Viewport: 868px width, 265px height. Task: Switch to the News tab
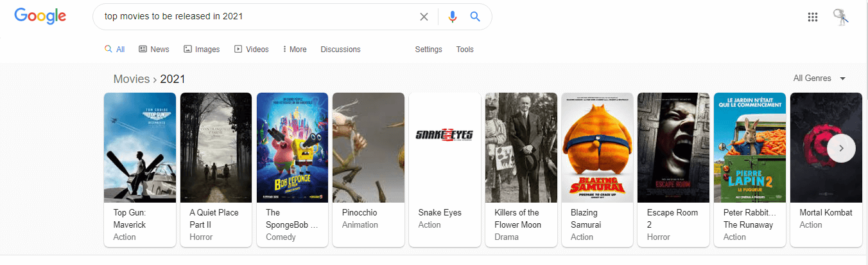[154, 50]
